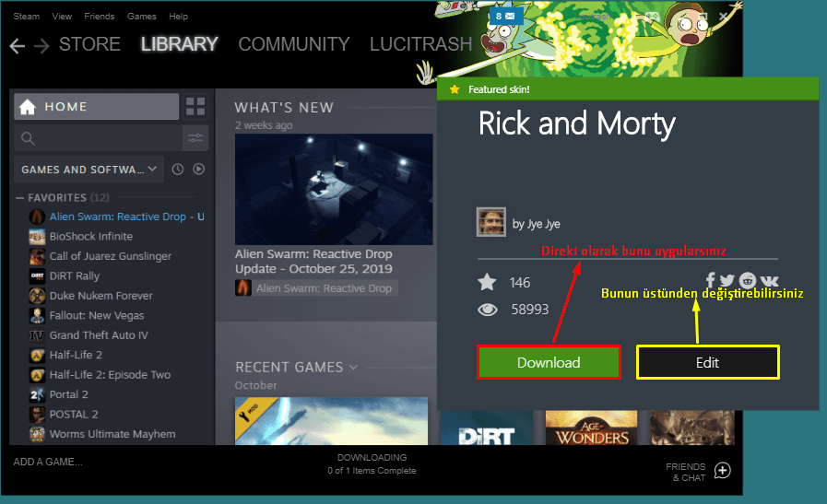Open DiRT recent game thumbnail
This screenshot has height=504, width=827.
(487, 428)
